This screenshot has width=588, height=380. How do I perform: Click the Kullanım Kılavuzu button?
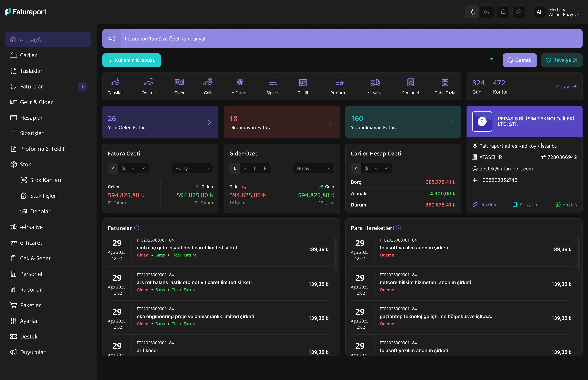click(132, 60)
